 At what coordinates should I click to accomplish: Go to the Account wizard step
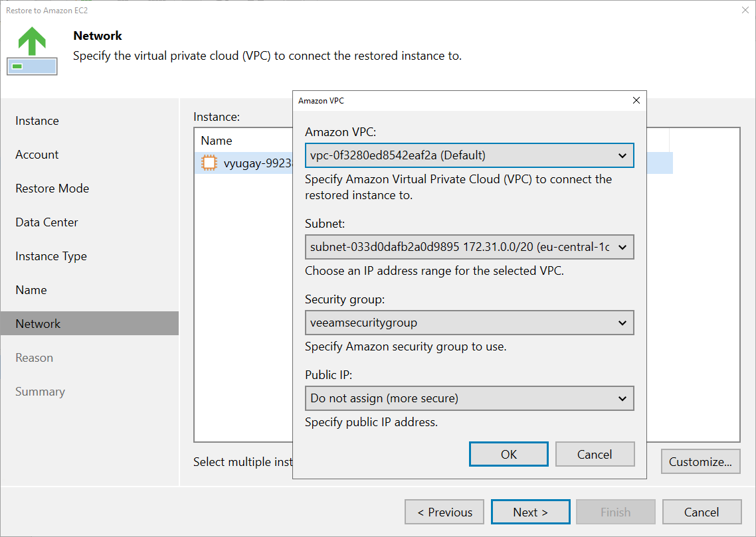(x=37, y=155)
